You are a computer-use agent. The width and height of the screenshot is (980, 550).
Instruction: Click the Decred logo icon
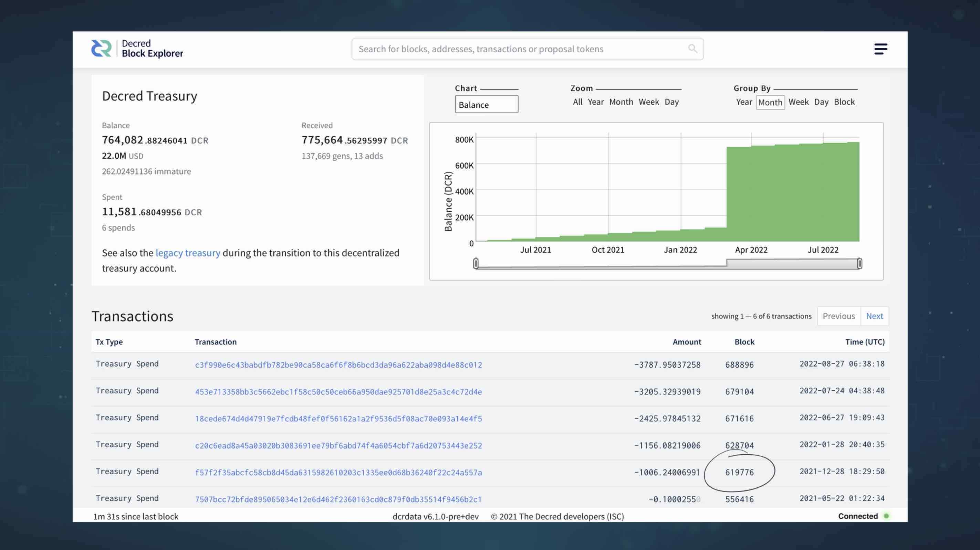(101, 49)
